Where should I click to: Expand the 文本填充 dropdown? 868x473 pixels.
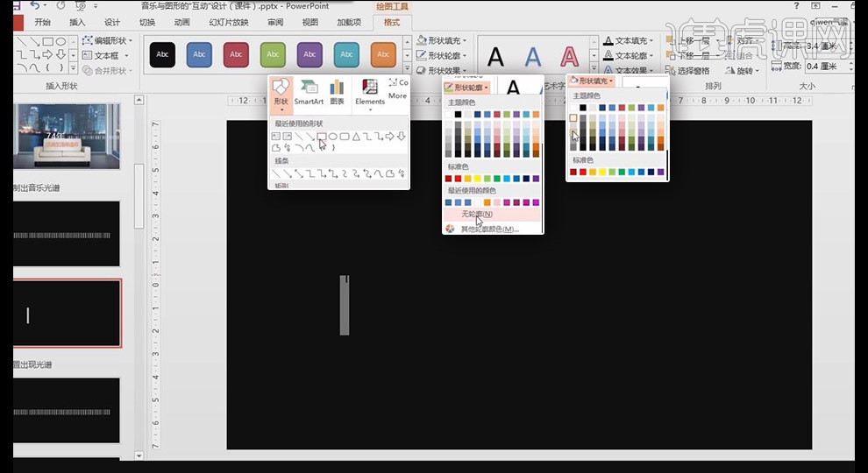pos(630,40)
